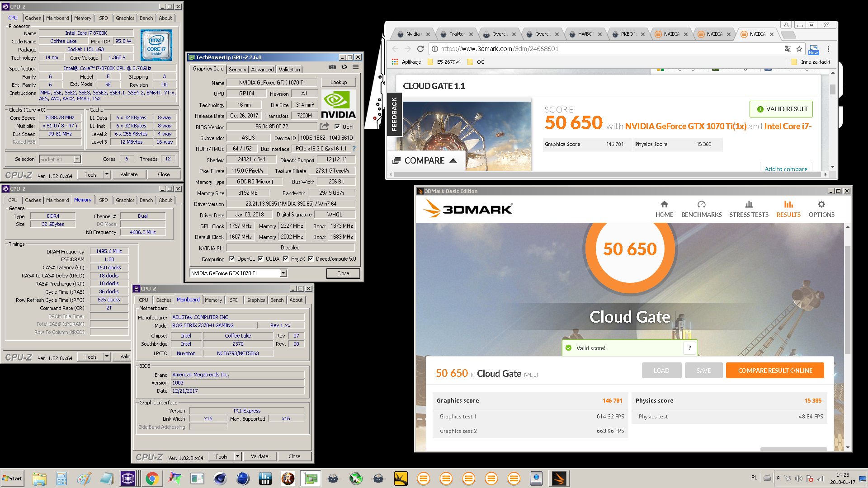Open Paint from the taskbar

84,479
